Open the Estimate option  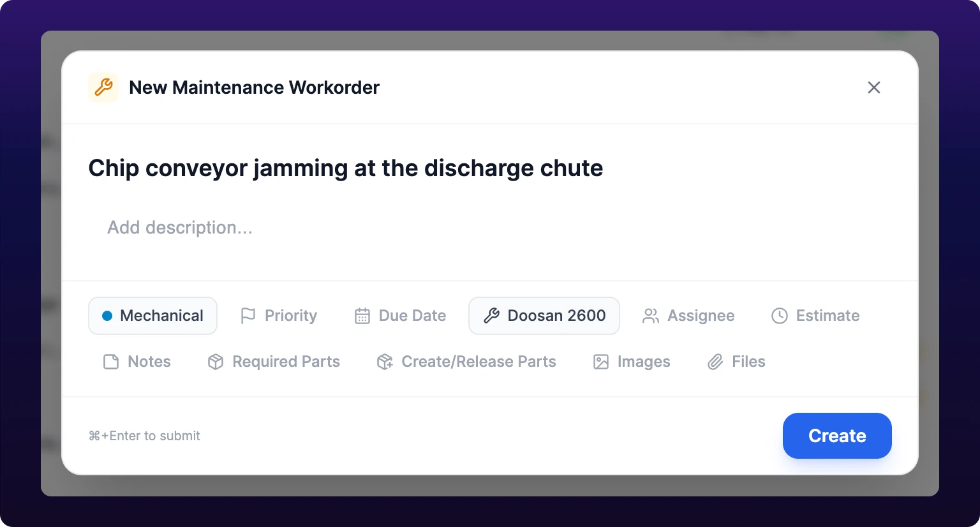815,316
